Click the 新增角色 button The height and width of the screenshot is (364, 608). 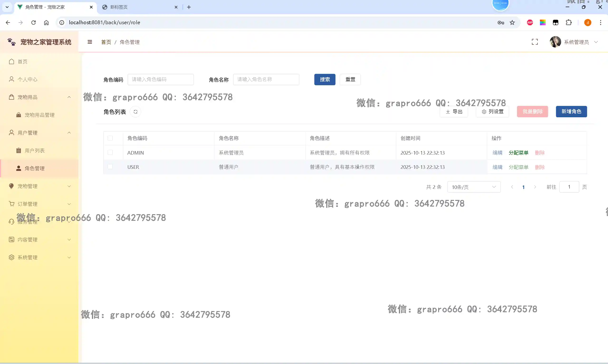[571, 112]
